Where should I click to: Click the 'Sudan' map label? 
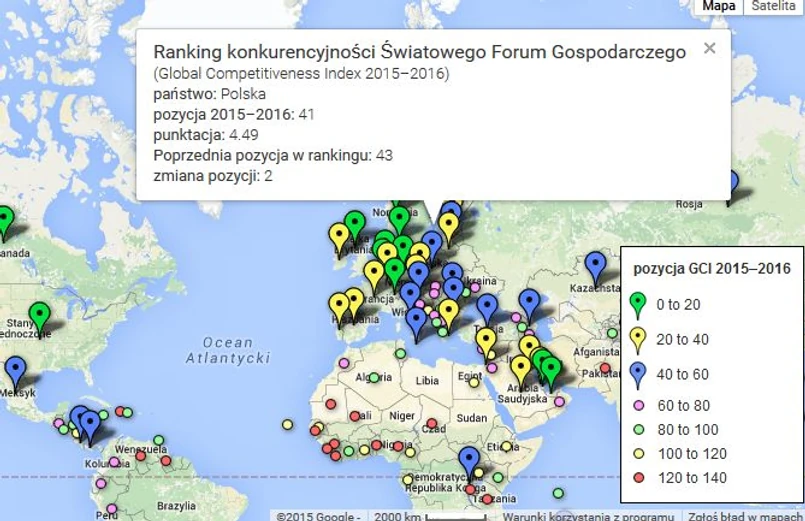tap(471, 418)
